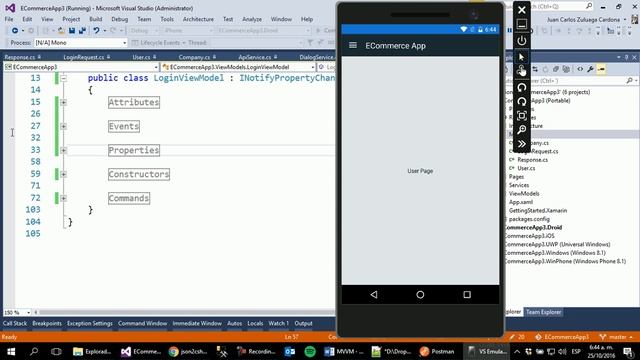Open the Analyze menu
The width and height of the screenshot is (640, 360).
252,19
